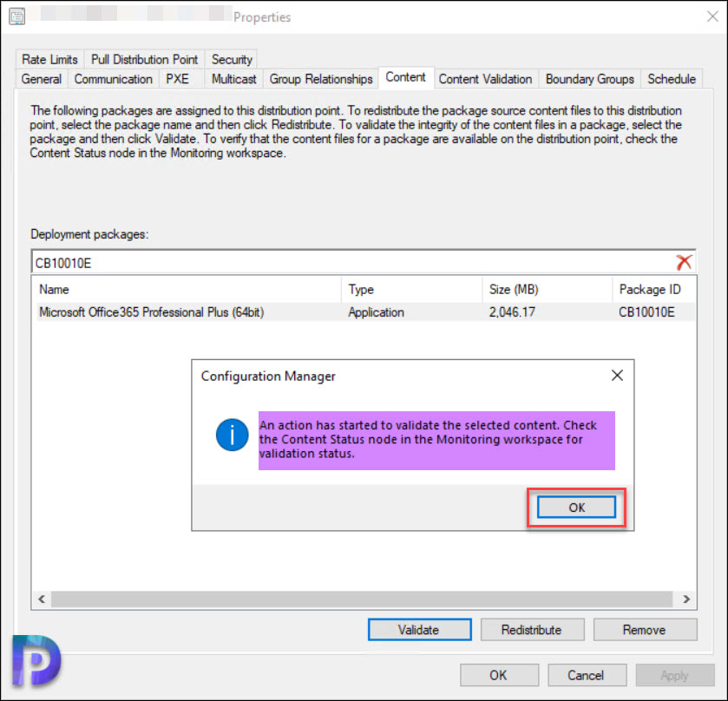The width and height of the screenshot is (728, 701).
Task: Click the Application type cell
Action: (376, 312)
